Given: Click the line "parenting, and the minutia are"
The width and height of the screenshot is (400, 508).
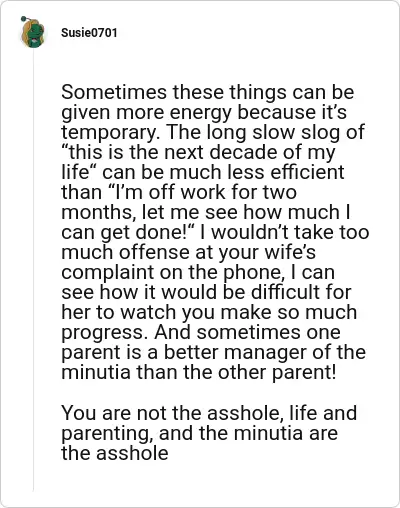Looking at the screenshot, I should [199, 433].
